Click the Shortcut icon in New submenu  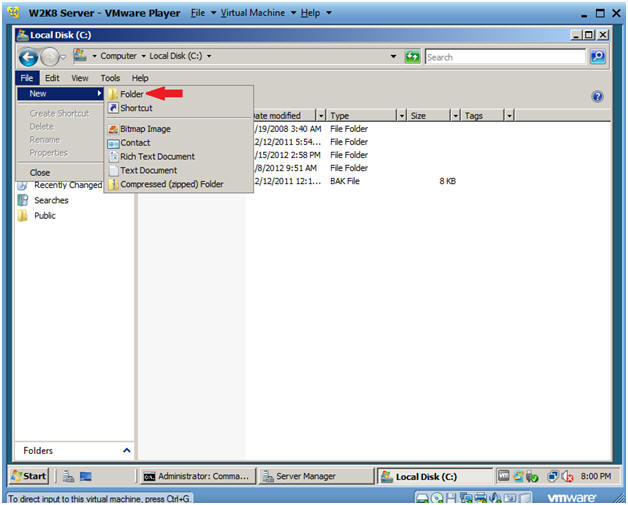pos(113,108)
